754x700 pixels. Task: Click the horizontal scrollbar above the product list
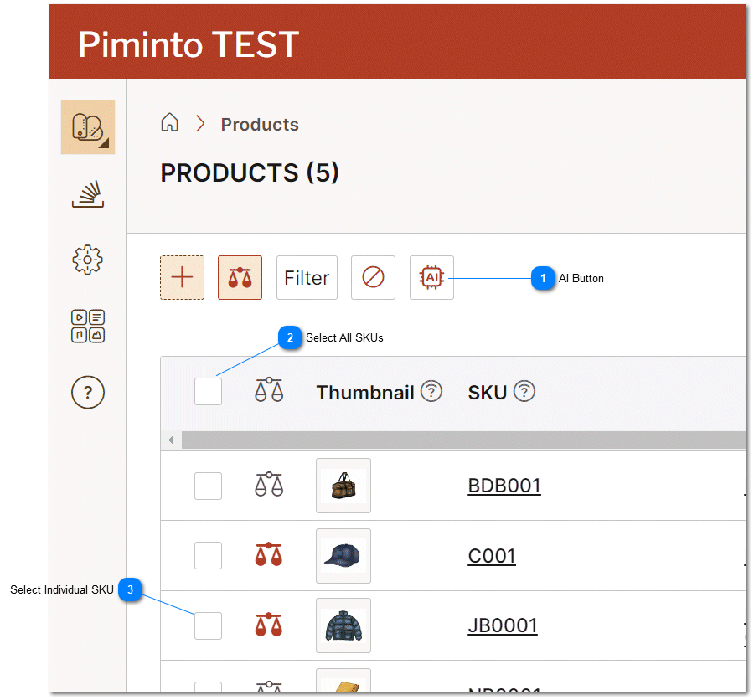point(461,440)
